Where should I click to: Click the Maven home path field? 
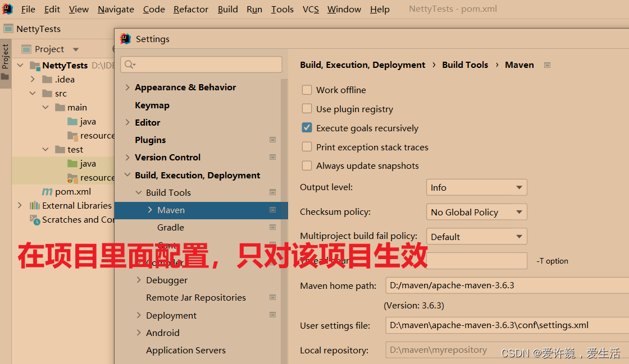coord(507,285)
